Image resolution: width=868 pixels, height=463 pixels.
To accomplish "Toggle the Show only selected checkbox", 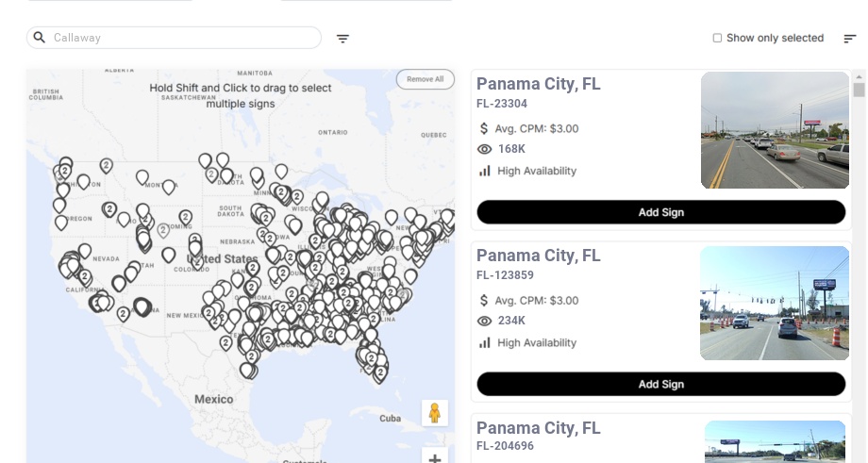I will [x=717, y=39].
